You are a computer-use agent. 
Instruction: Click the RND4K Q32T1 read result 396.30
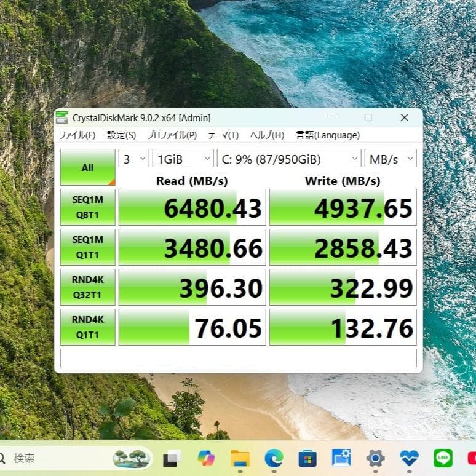point(192,287)
